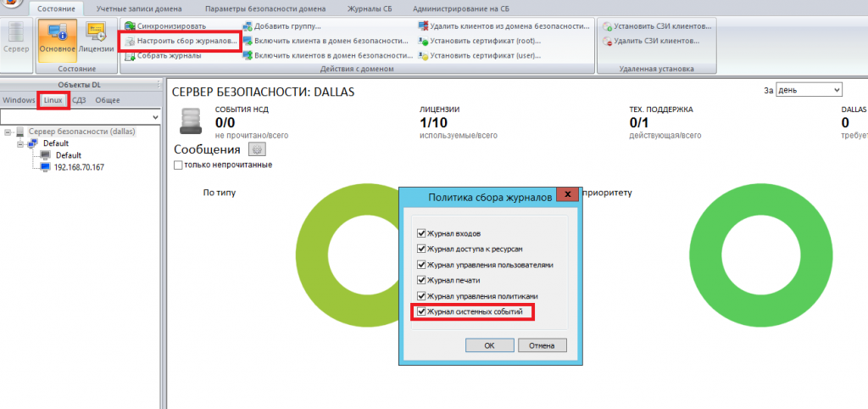
Task: Click the ТЕХ. ПОДДЕРЖКА 0/1 value
Action: click(x=639, y=122)
